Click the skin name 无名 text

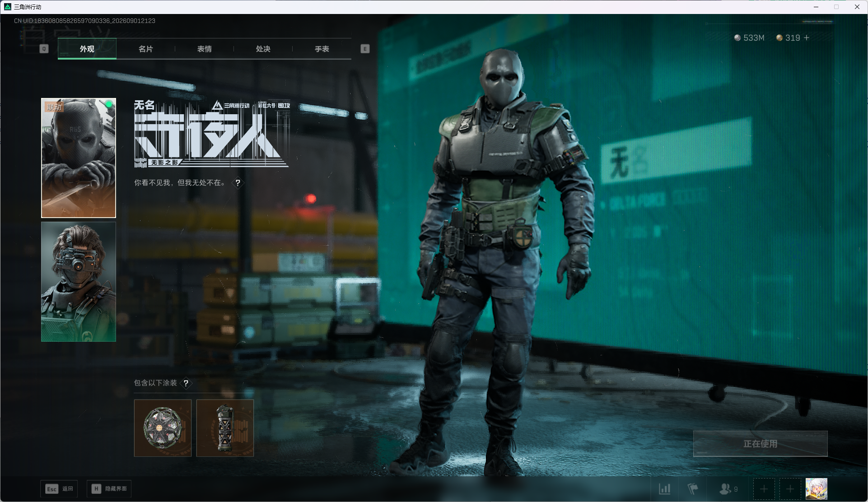pos(145,105)
